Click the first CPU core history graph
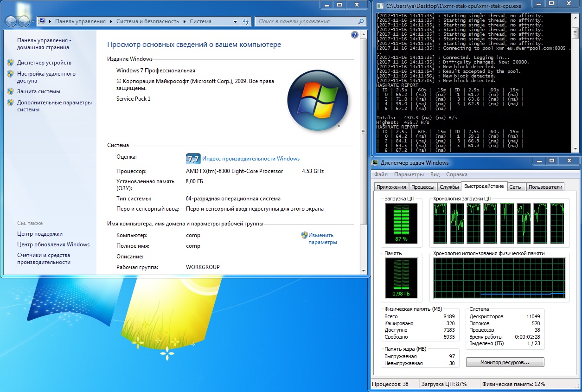 pyautogui.click(x=440, y=223)
